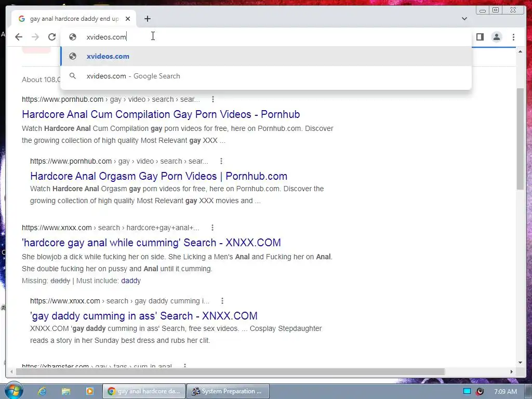Open options for first pornhub.com result
The height and width of the screenshot is (399, 532).
point(212,99)
